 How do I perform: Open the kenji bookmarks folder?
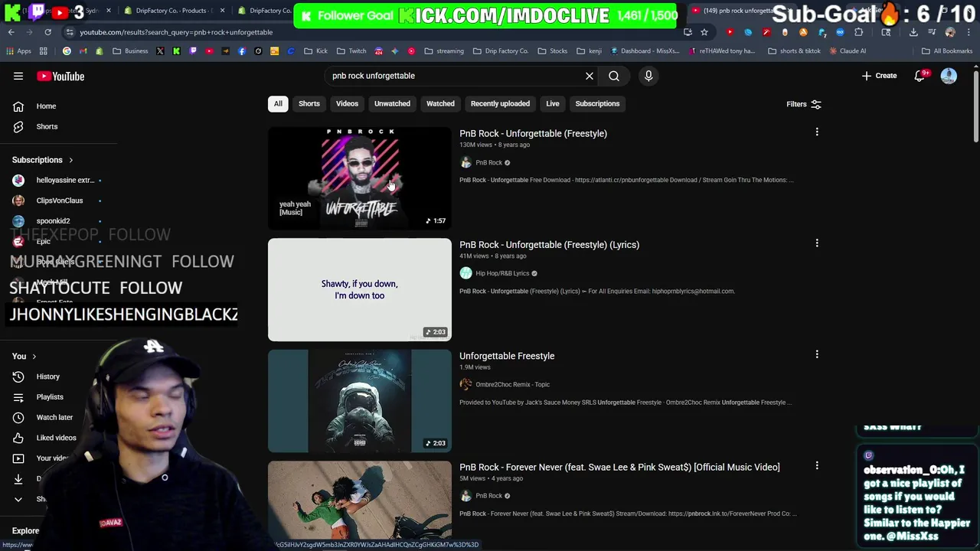click(x=589, y=51)
